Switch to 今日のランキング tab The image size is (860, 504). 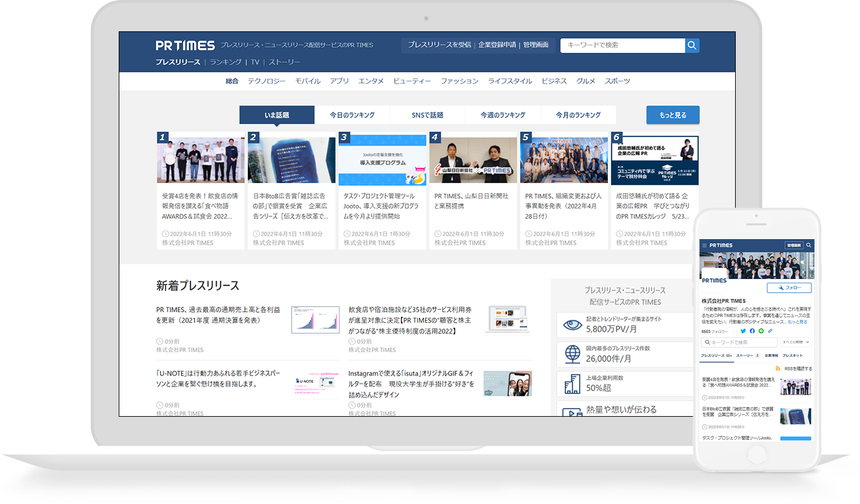pyautogui.click(x=352, y=115)
